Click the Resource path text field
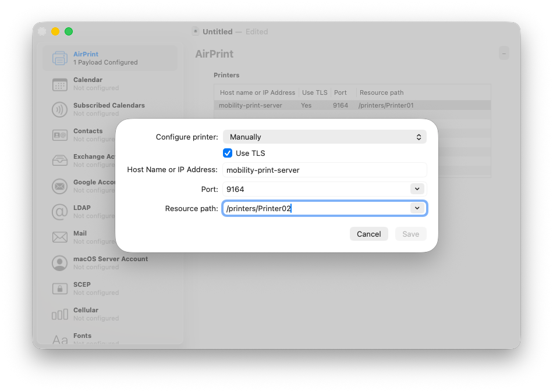This screenshot has width=553, height=392. [317, 208]
